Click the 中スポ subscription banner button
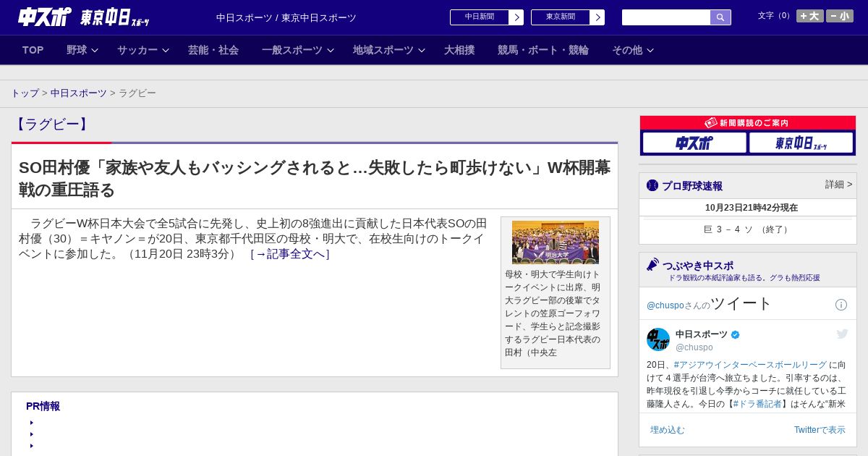The image size is (868, 456). point(694,143)
